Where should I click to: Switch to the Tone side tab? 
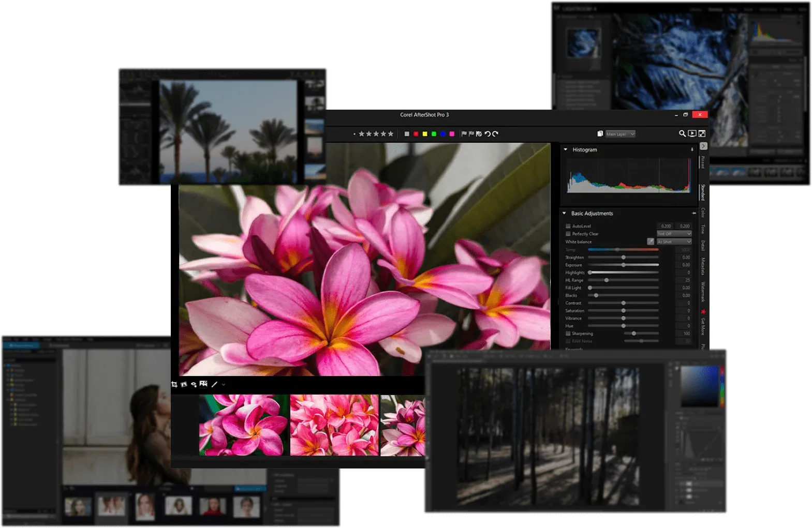point(703,229)
